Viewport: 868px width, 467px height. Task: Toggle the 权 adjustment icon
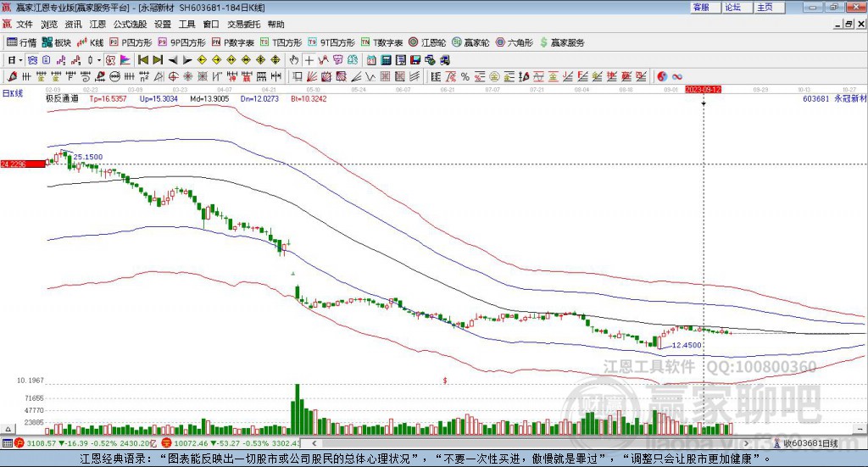[110, 60]
